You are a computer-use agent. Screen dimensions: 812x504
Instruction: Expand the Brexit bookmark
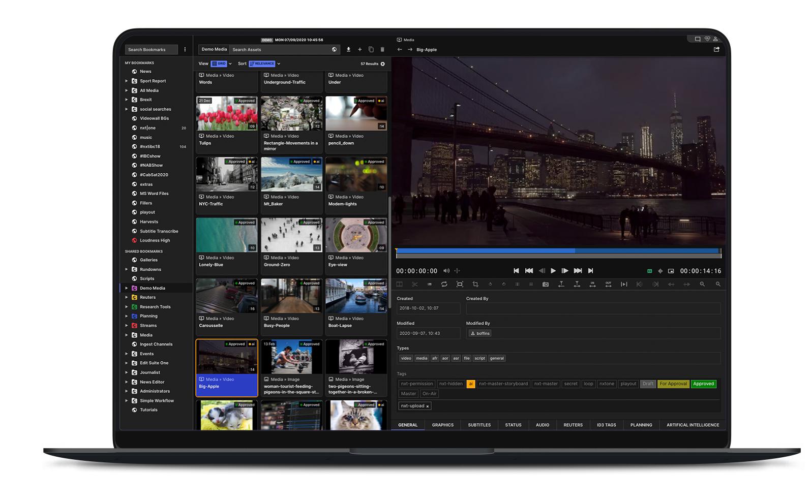click(127, 100)
